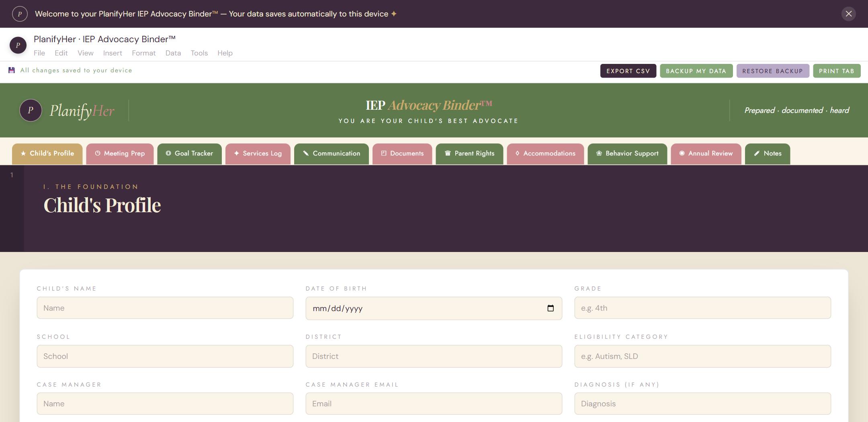
Task: Open the File menu
Action: pos(39,53)
